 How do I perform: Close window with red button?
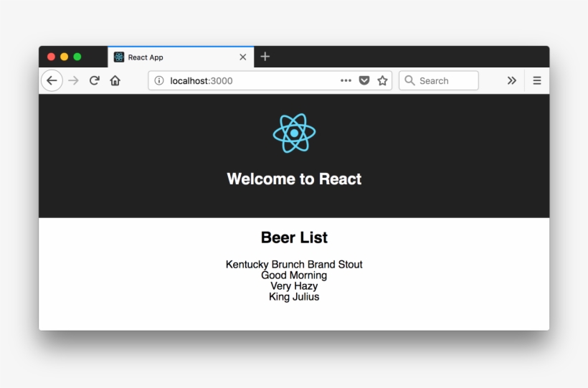coord(52,57)
